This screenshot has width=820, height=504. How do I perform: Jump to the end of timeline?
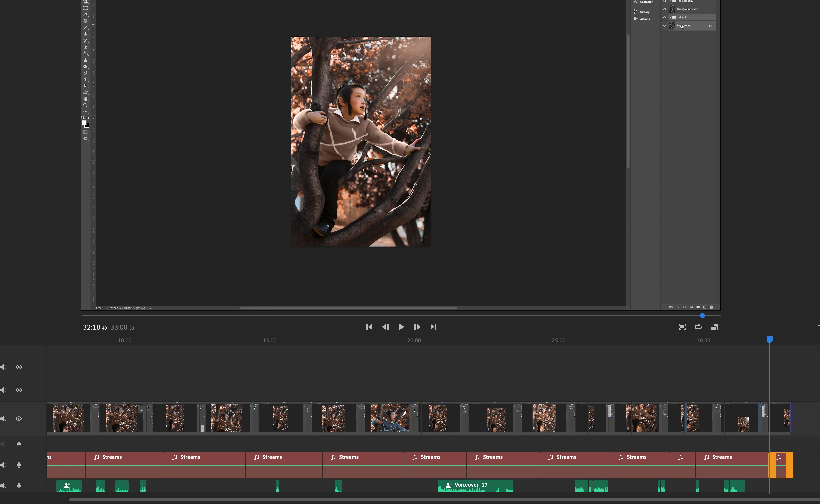tap(433, 327)
